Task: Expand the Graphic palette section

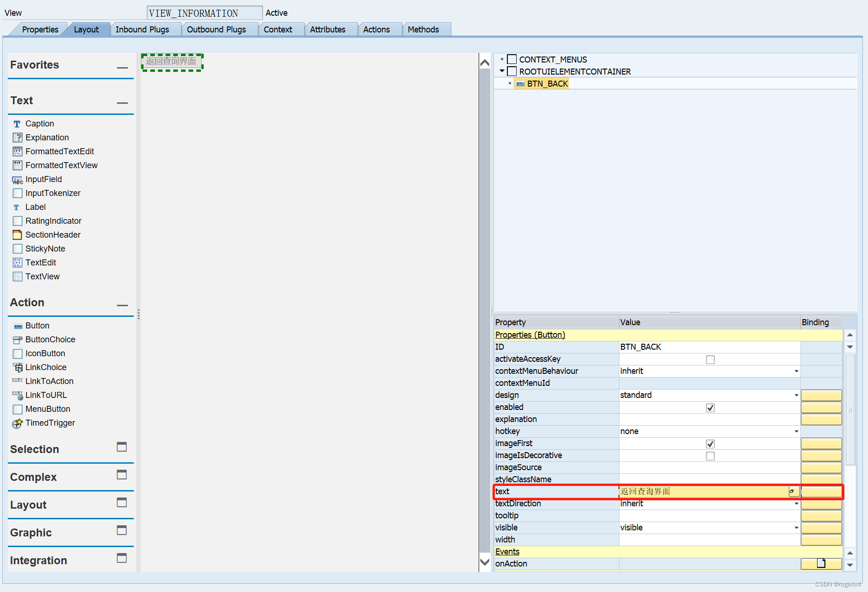Action: pyautogui.click(x=122, y=530)
